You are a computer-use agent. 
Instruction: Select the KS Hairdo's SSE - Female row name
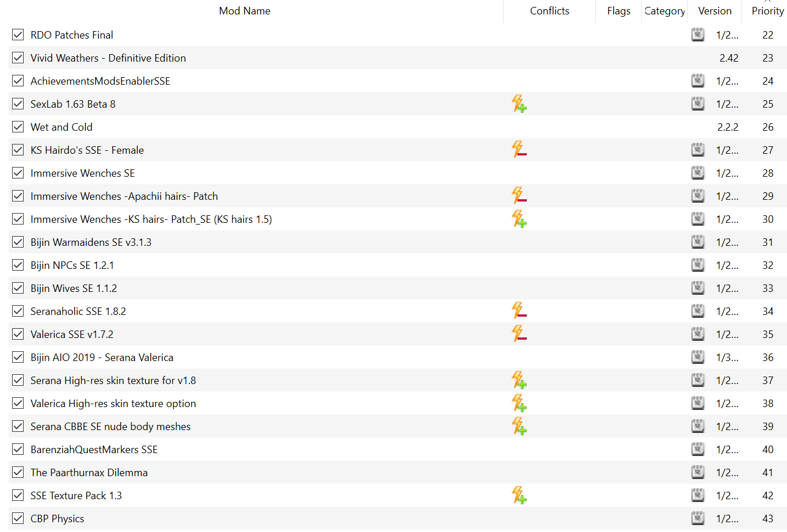click(x=87, y=150)
